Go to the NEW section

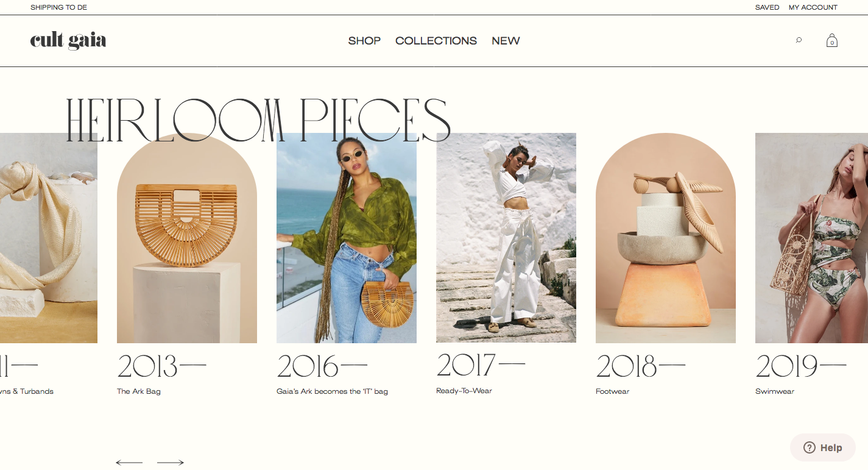point(506,41)
